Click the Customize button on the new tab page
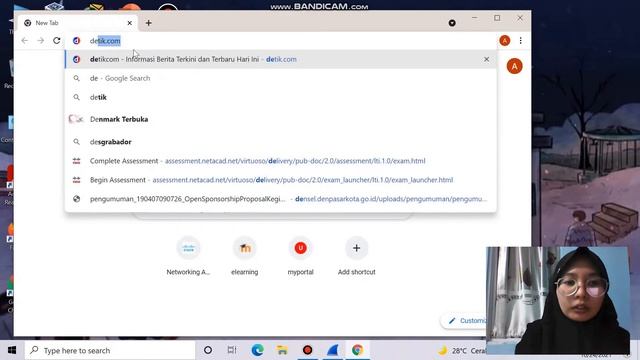 pos(464,321)
